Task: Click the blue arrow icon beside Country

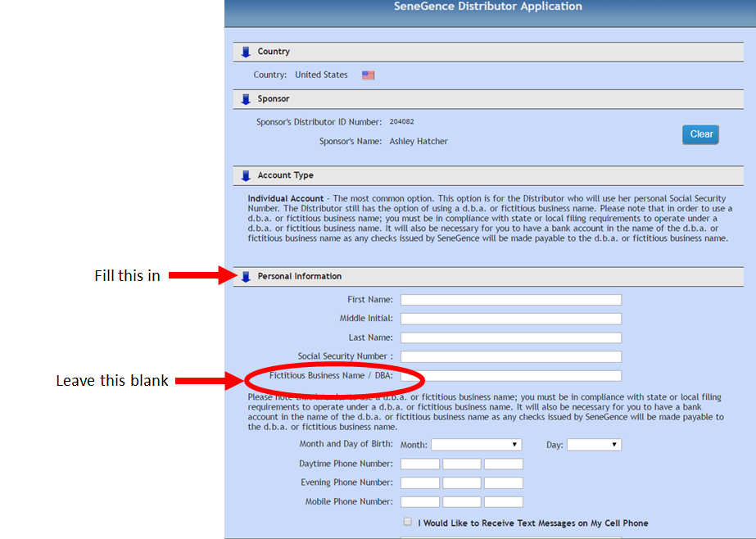Action: 246,52
